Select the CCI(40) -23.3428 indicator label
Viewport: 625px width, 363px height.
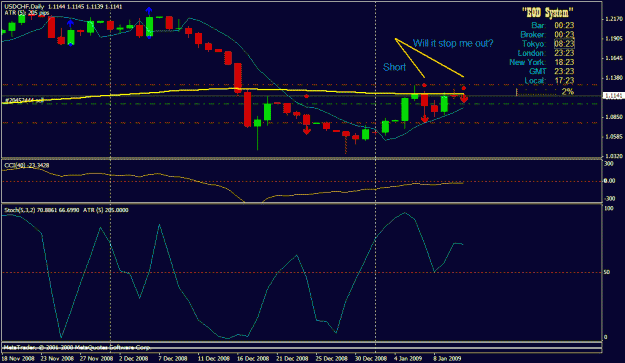(27, 165)
